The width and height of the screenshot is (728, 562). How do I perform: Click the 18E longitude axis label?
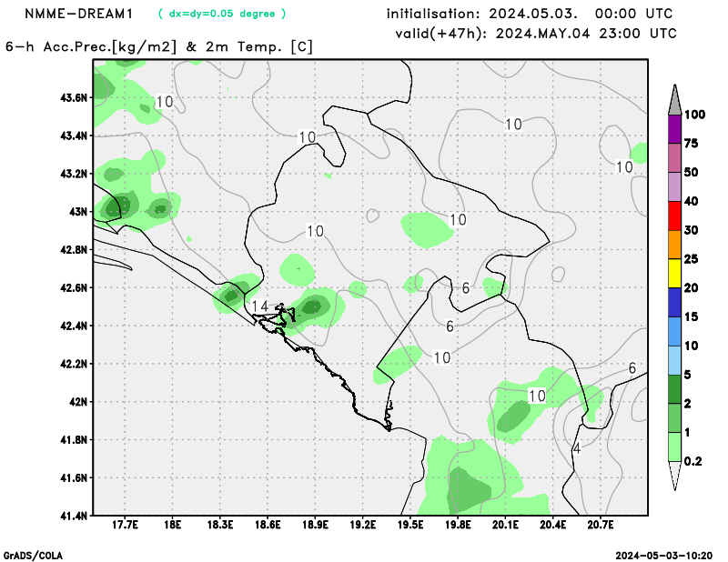172,525
